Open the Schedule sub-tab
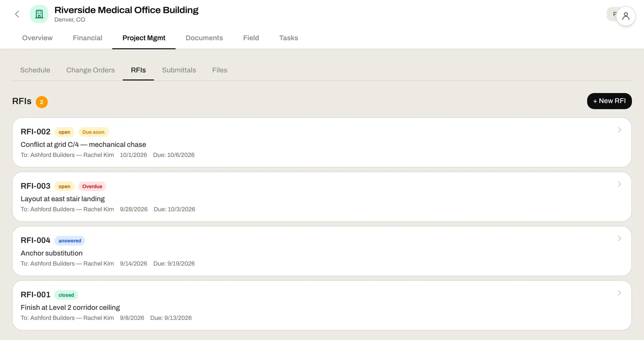This screenshot has height=340, width=644. tap(35, 70)
